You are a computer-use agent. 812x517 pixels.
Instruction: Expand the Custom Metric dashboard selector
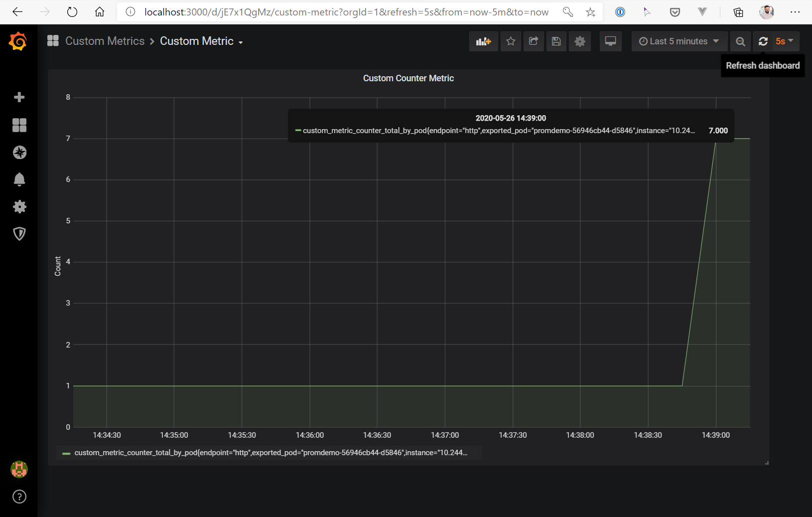point(201,41)
